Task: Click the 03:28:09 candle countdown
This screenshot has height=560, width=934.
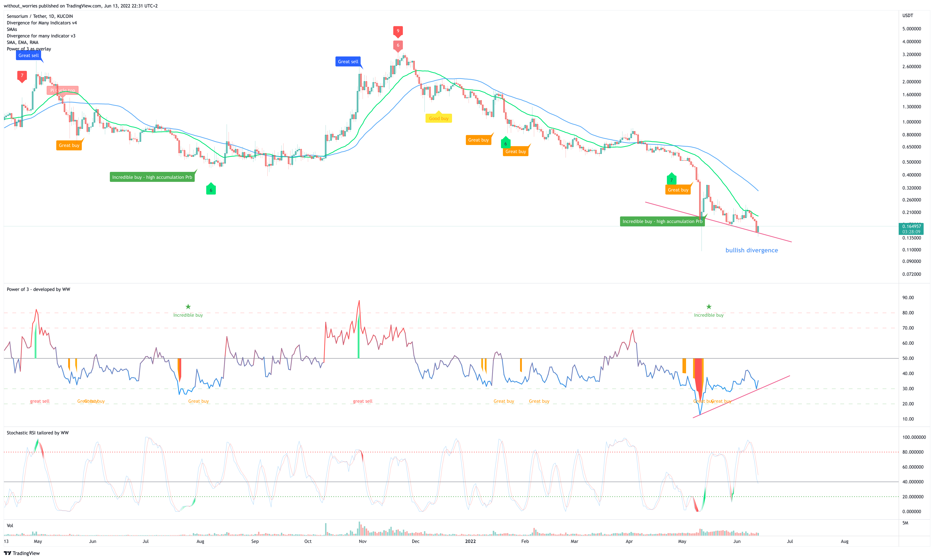Action: (x=911, y=232)
